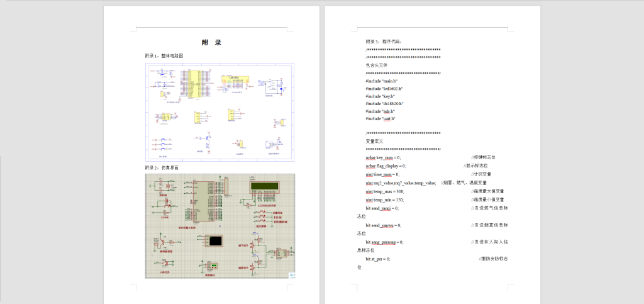Click the #include "adc.h" line
This screenshot has width=644, height=304.
[x=380, y=111]
